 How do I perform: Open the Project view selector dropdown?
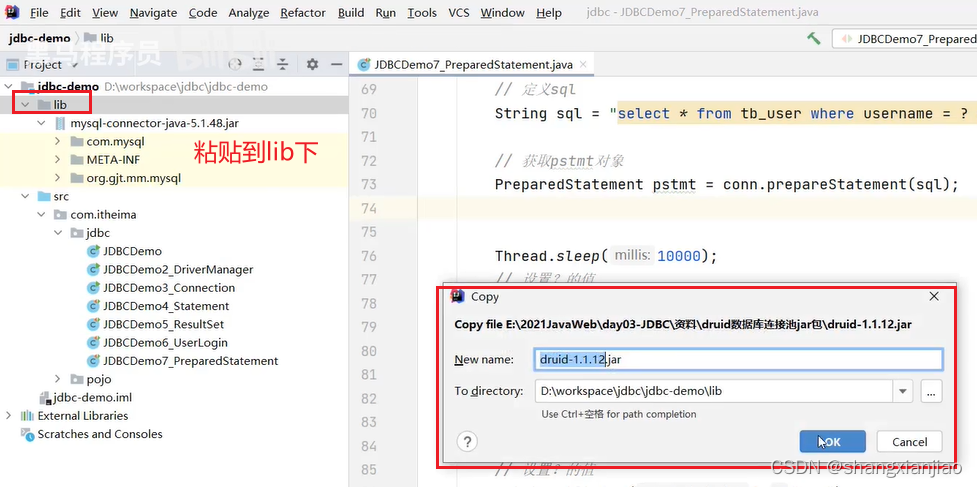click(75, 64)
